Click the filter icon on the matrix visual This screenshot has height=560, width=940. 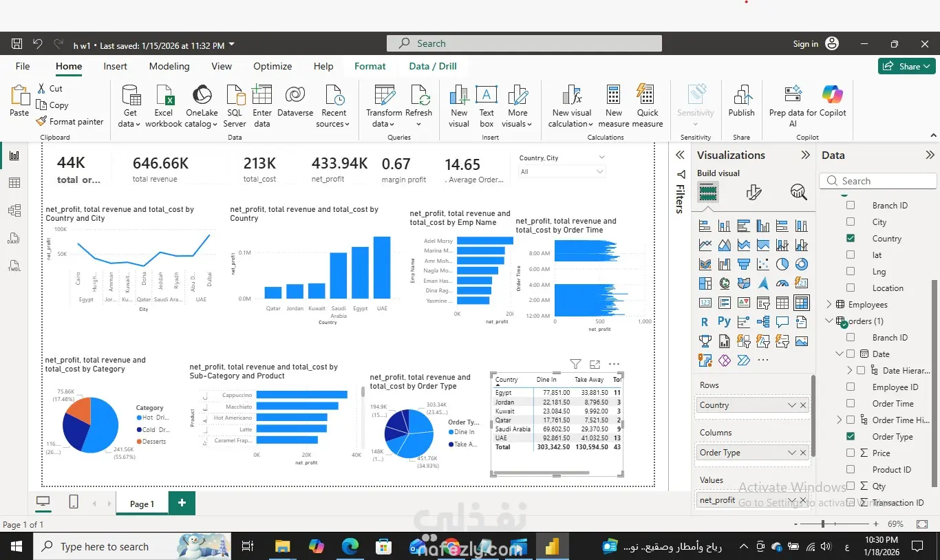(576, 365)
